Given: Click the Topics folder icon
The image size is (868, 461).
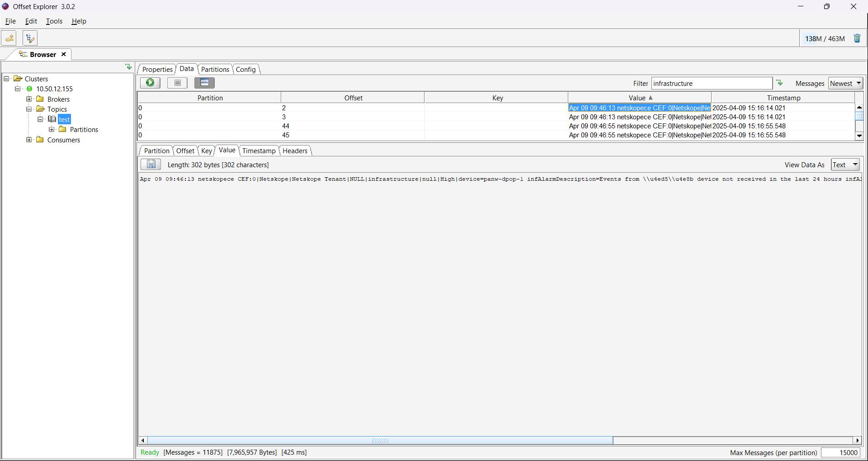Looking at the screenshot, I should 40,109.
